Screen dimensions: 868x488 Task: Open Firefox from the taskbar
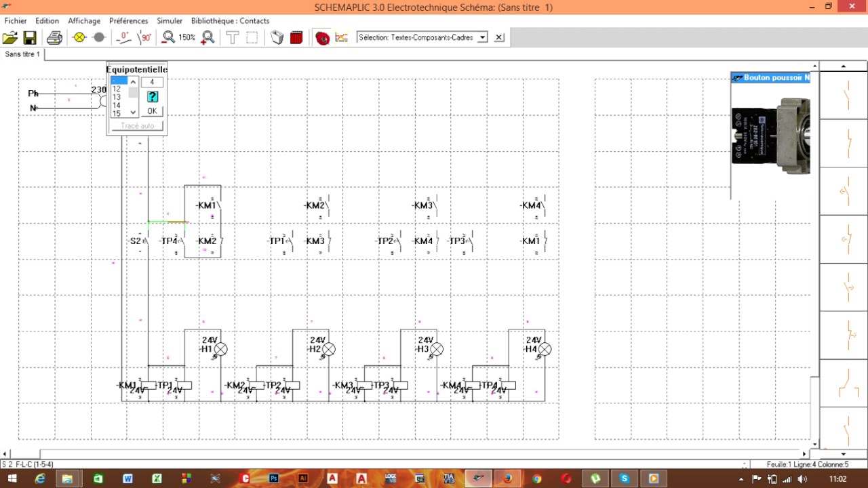[x=507, y=479]
